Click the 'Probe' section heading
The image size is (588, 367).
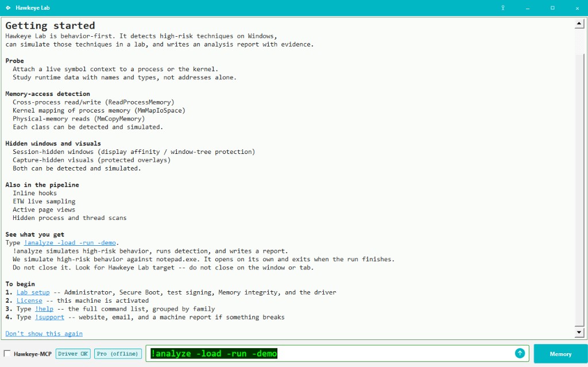(x=14, y=61)
